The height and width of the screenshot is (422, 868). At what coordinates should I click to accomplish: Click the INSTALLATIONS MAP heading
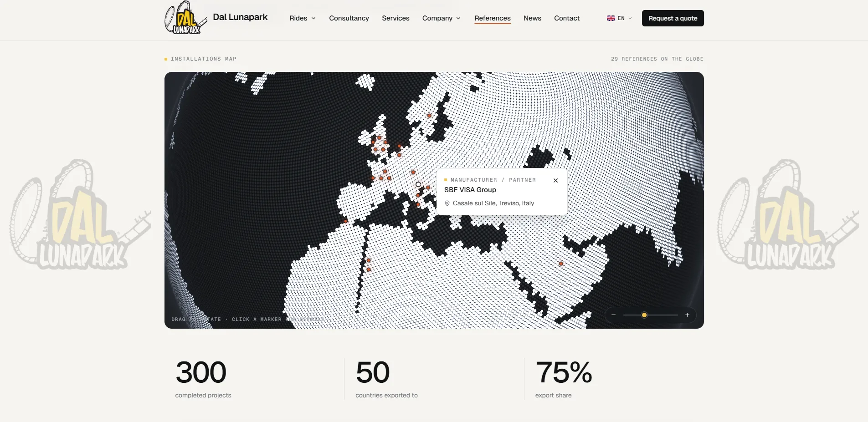tap(204, 59)
